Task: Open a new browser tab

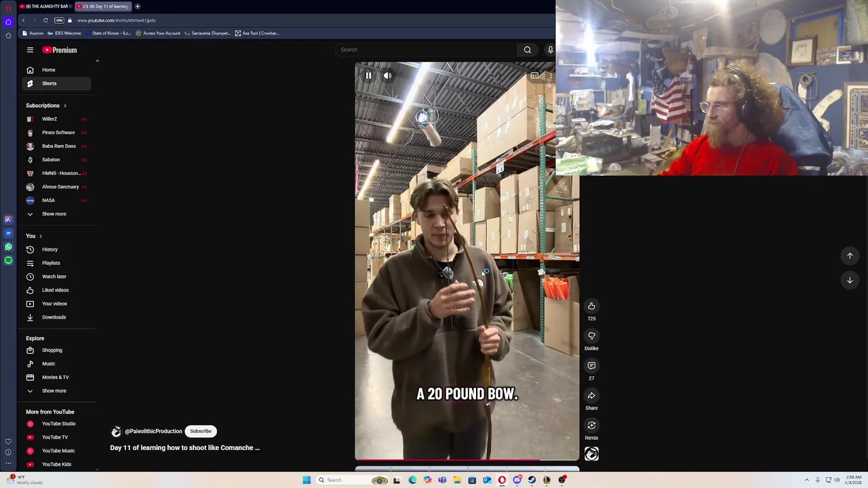Action: [x=138, y=6]
